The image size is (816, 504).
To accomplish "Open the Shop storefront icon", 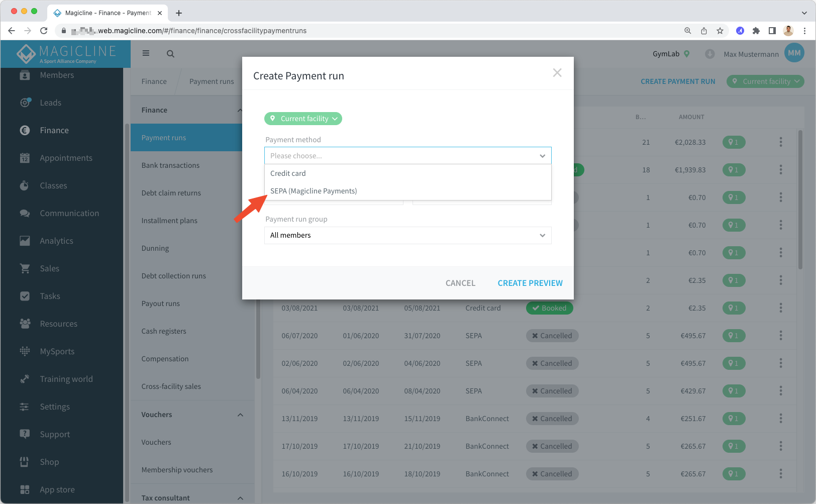I will click(x=25, y=462).
